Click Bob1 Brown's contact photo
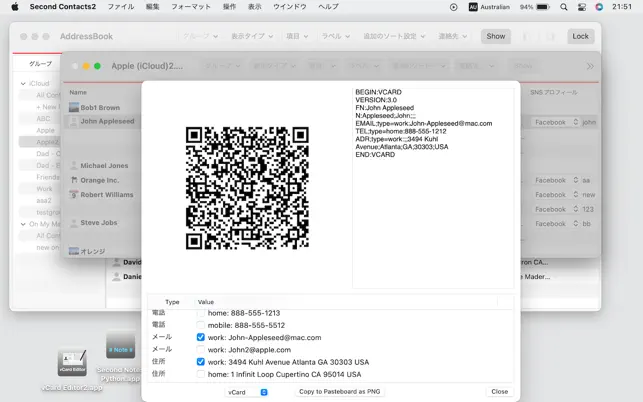The image size is (643, 402). point(74,107)
